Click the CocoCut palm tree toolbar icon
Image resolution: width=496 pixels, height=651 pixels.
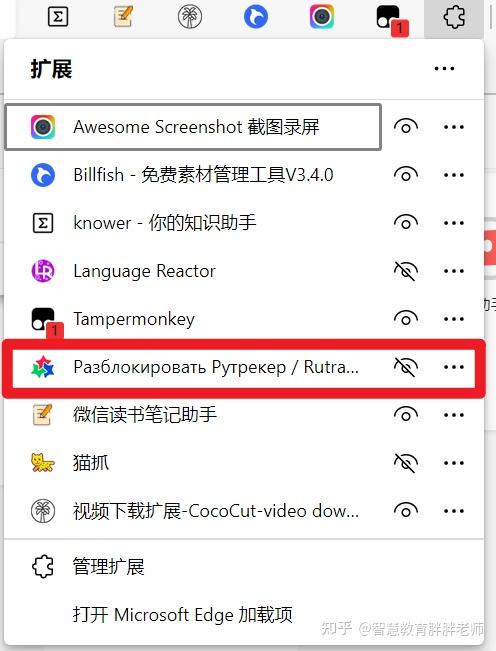(x=190, y=17)
